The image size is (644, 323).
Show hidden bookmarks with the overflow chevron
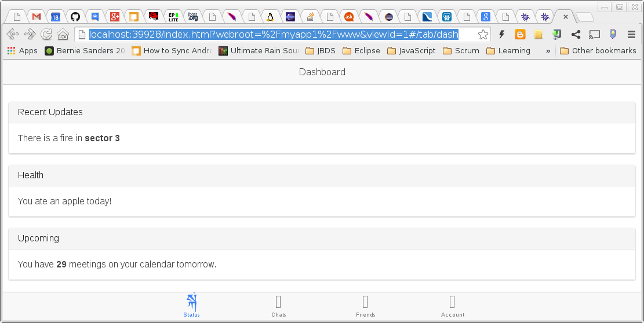[x=548, y=51]
